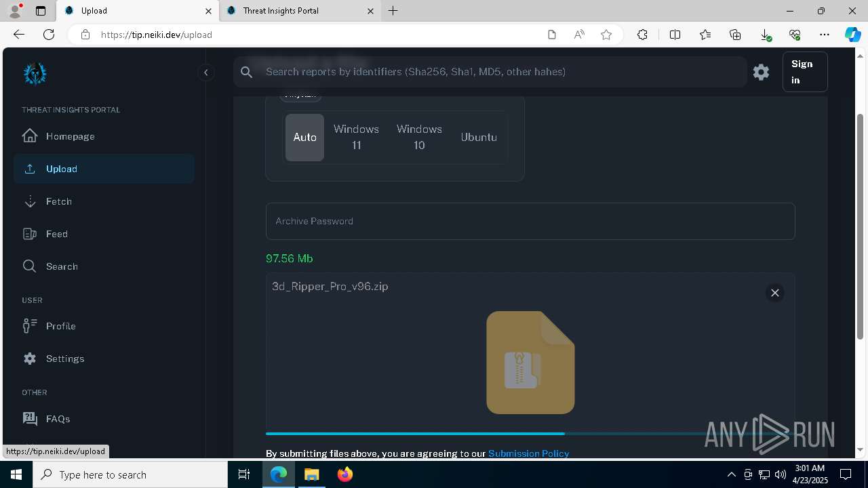
Task: Click the address bar URL
Action: pos(157,35)
